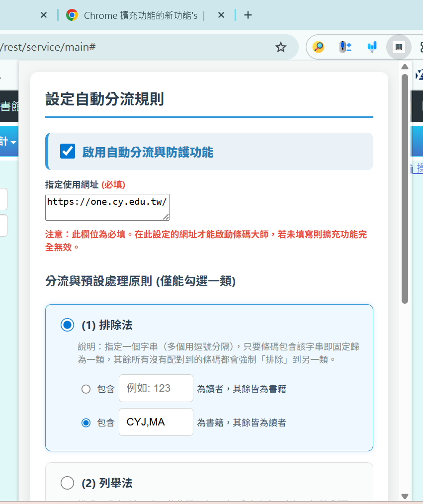Click the CYJ,MA input field
This screenshot has height=504, width=423.
pos(156,422)
